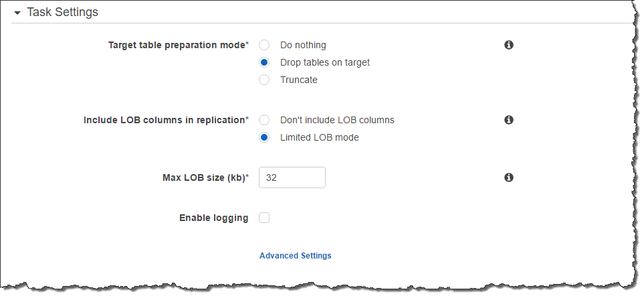Click the Truncate option label text

pyautogui.click(x=299, y=80)
